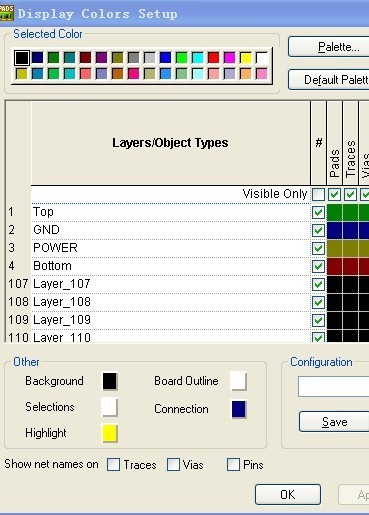Click the PADS application icon in title bar
This screenshot has height=515, width=369.
click(6, 13)
